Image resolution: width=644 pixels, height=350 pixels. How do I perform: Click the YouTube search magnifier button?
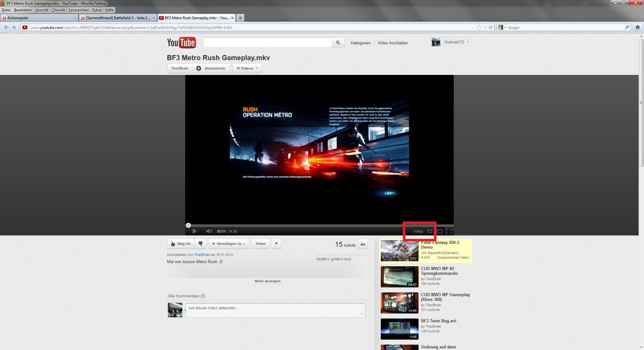click(338, 43)
